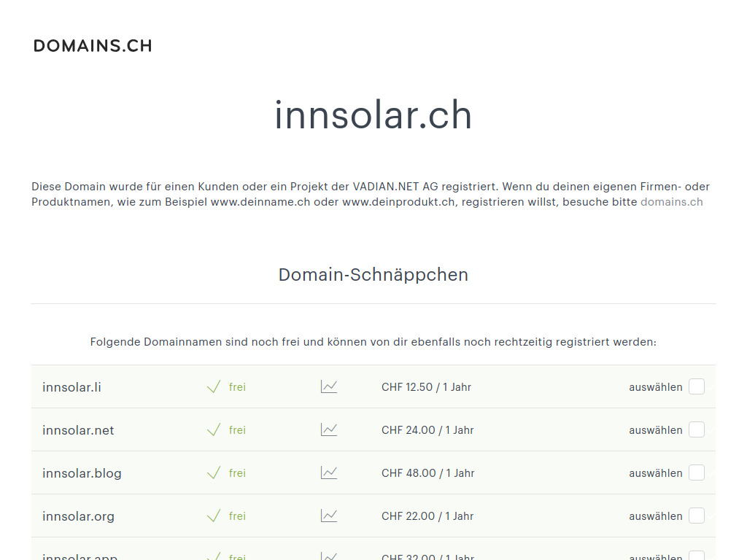Click the innsolar.org domain name
Image resolution: width=747 pixels, height=560 pixels.
click(x=78, y=516)
